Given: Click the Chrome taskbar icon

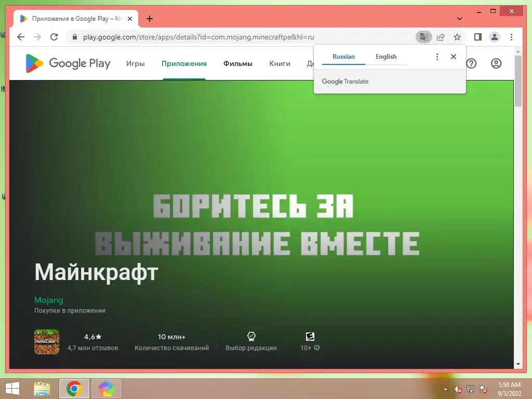Looking at the screenshot, I should tap(74, 389).
